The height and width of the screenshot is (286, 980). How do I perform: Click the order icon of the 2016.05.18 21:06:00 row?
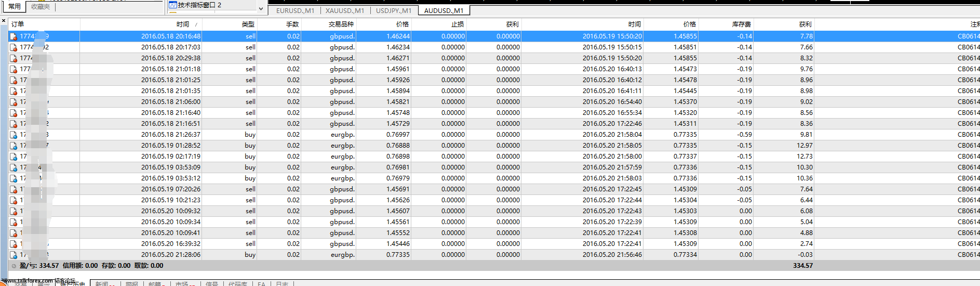[x=14, y=102]
